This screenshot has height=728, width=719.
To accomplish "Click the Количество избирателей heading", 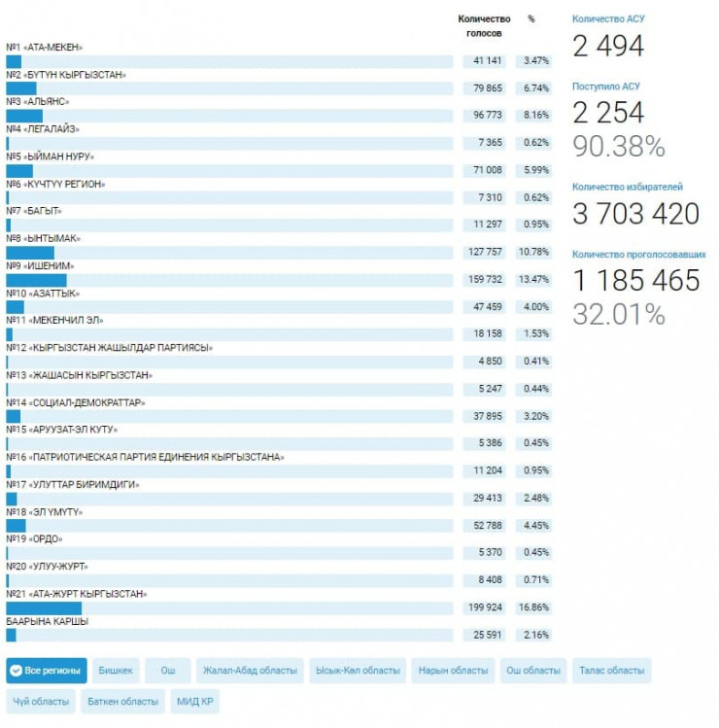I will 627,187.
